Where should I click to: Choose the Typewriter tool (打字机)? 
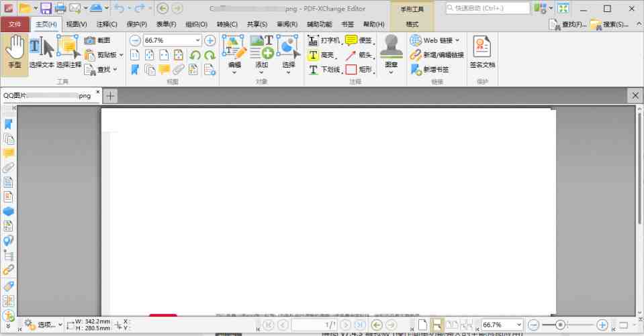point(324,40)
